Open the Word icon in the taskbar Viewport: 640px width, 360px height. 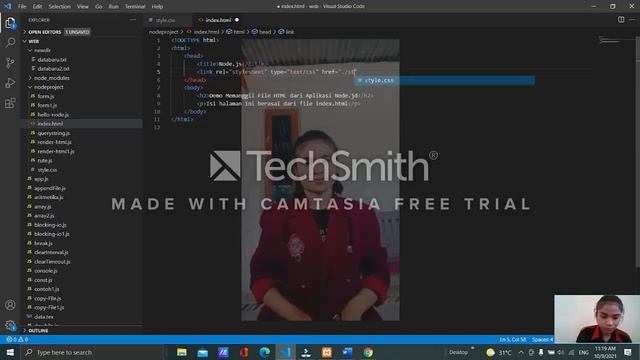pyautogui.click(x=347, y=352)
